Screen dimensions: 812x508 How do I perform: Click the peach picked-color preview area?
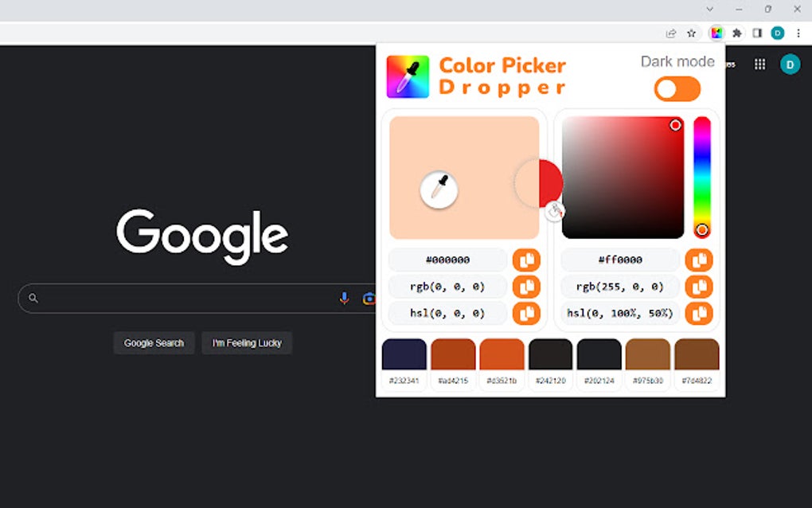click(x=464, y=178)
